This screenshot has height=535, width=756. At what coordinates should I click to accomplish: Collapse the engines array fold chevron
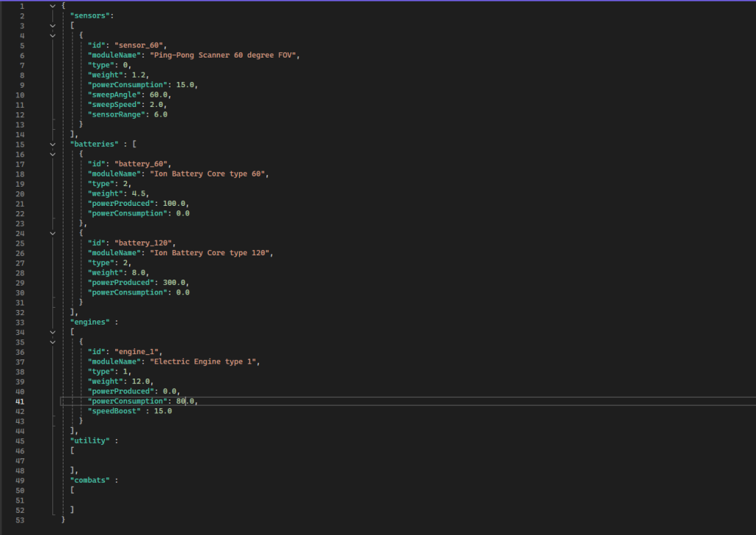52,332
